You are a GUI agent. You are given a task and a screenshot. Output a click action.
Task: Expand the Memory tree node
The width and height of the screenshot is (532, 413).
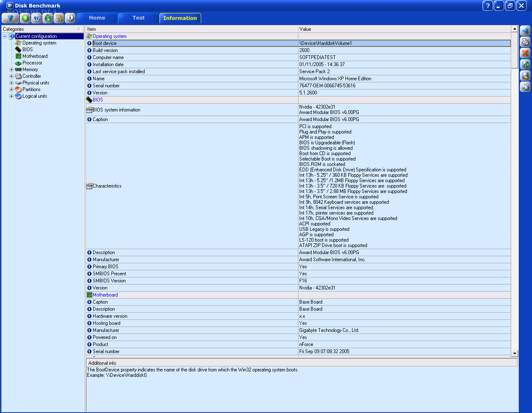click(x=12, y=69)
